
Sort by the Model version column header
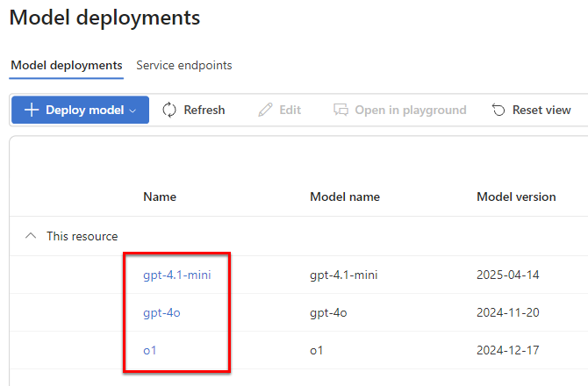tap(516, 197)
